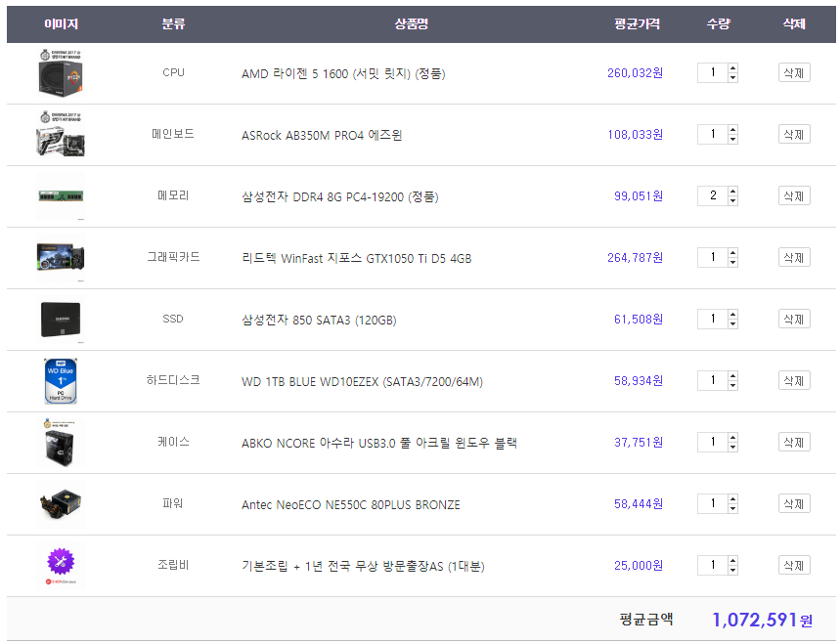Open the WD Blue 1TB hard drive image
The image size is (840, 644).
click(x=61, y=381)
